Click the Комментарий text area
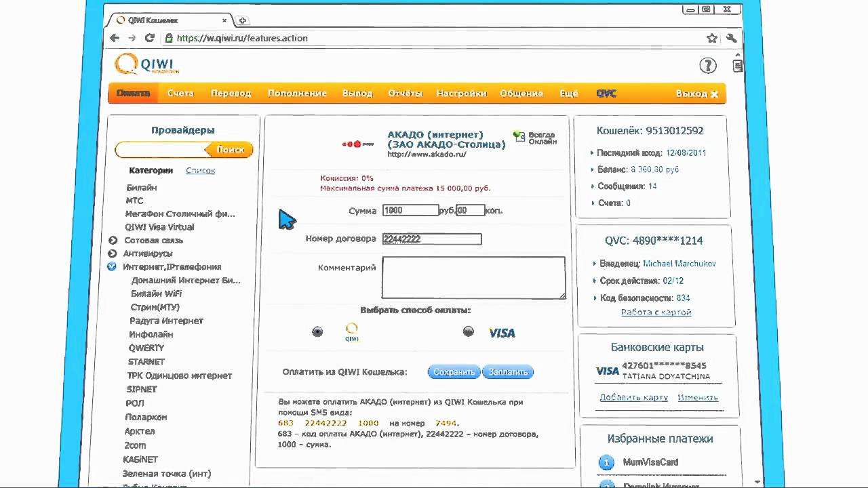This screenshot has height=488, width=868. 473,277
